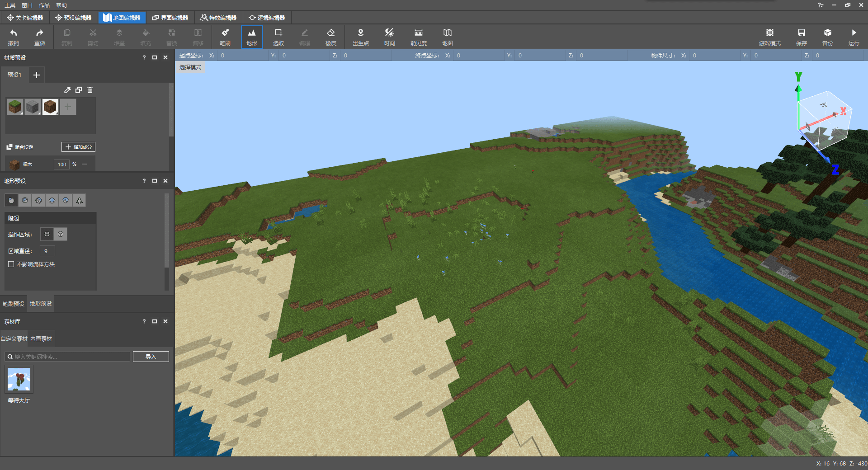This screenshot has width=868, height=470.
Task: Open the 逻辑编辑器 tab
Action: 267,18
